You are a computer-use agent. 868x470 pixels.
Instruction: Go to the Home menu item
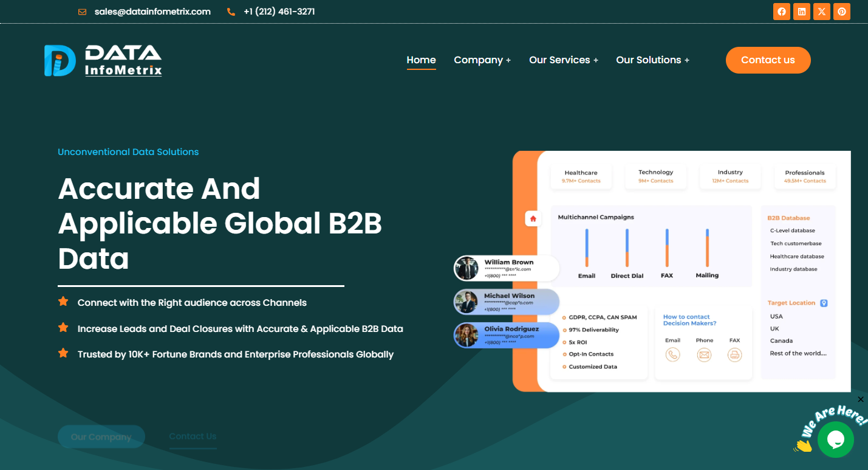click(x=421, y=60)
